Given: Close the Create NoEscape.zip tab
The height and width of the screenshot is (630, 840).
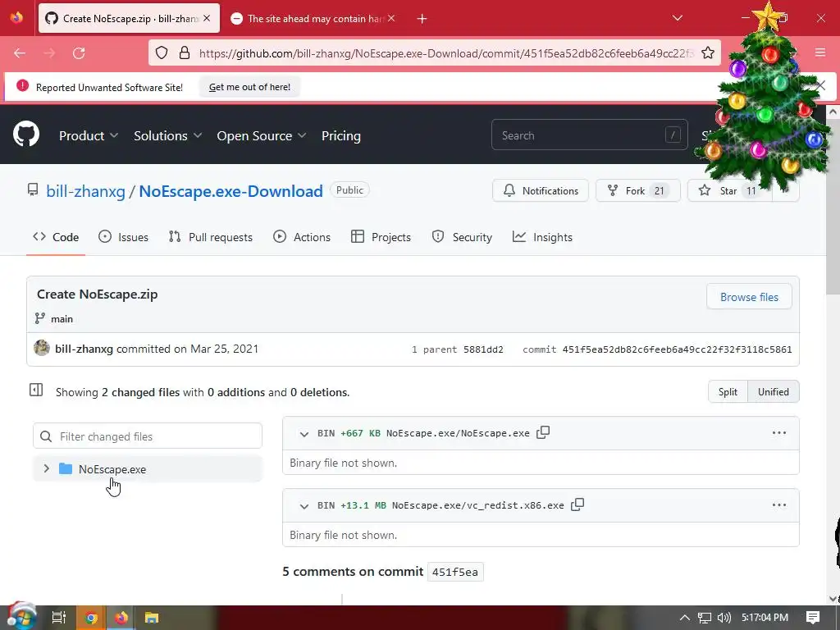Looking at the screenshot, I should pos(207,18).
